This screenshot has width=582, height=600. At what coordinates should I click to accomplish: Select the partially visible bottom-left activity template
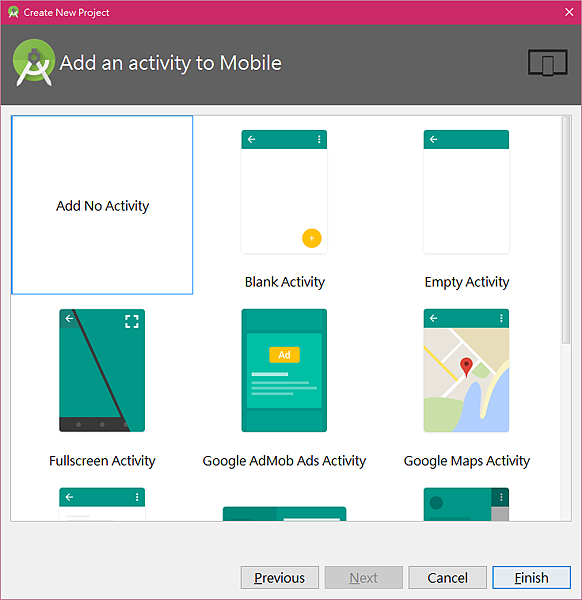pos(102,504)
